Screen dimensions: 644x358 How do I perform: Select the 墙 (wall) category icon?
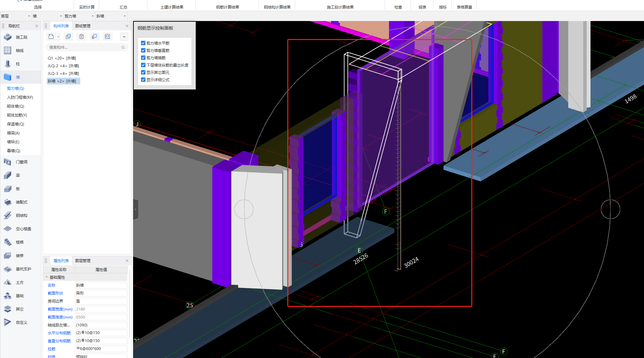point(8,77)
